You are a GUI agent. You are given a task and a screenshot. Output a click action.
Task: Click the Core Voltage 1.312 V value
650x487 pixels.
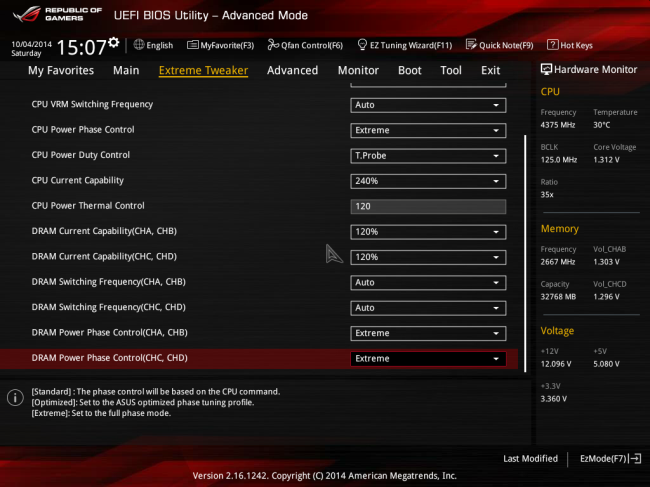[606, 160]
